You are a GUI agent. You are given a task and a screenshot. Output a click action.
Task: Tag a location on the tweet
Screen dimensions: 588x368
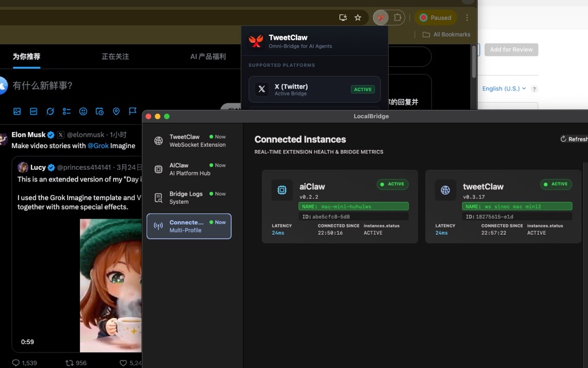[116, 111]
